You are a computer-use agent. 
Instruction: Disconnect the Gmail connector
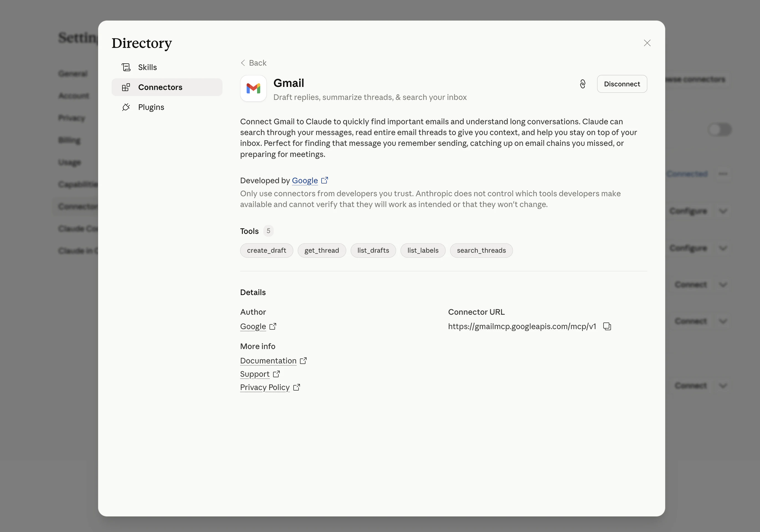point(622,84)
